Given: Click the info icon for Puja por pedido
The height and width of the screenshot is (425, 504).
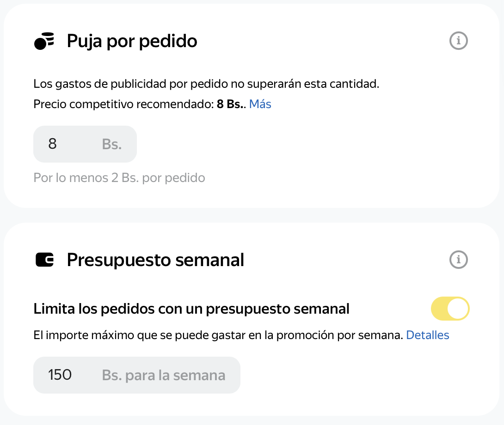Looking at the screenshot, I should tap(459, 41).
